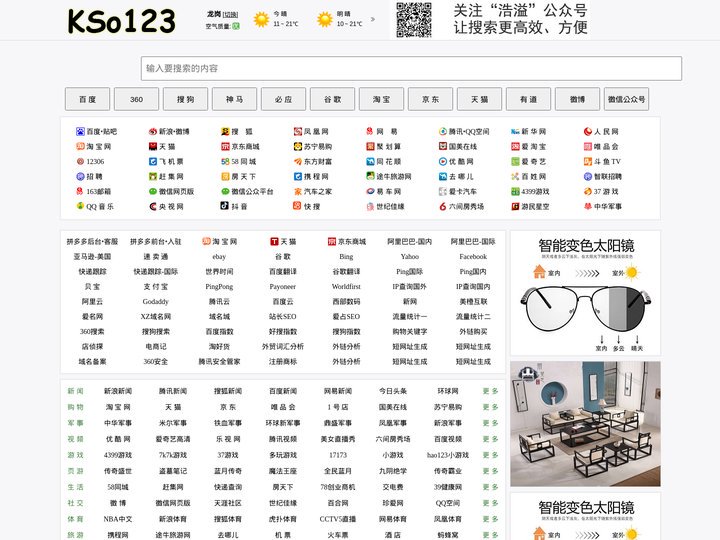
Task: Click the 58同城 icon
Action: (225, 162)
